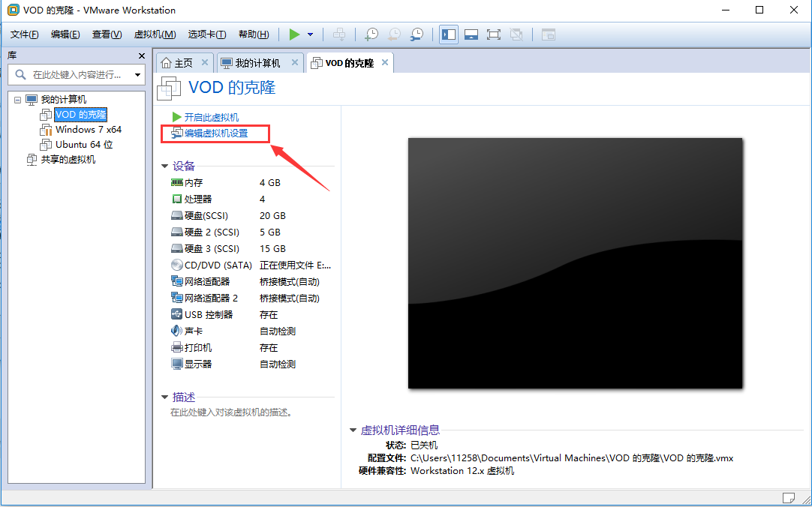Click the Unity mode toolbar icon
812x507 pixels.
click(516, 34)
